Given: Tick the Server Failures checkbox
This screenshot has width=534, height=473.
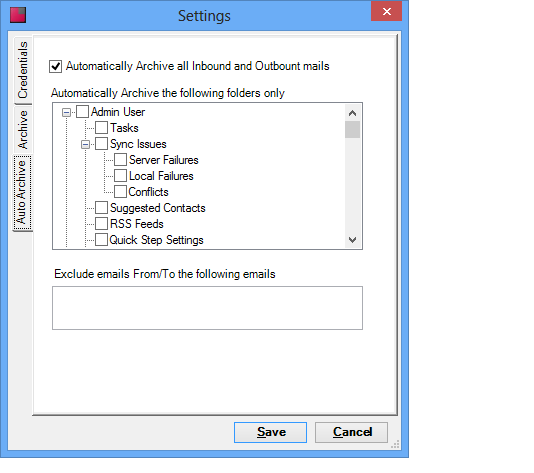Looking at the screenshot, I should coord(121,160).
